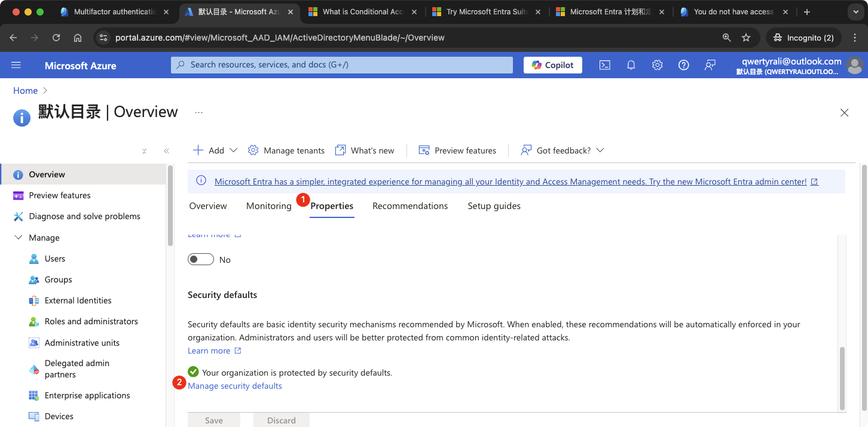Screen dimensions: 868x427
Task: Switch to the Overview tab
Action: tap(208, 206)
